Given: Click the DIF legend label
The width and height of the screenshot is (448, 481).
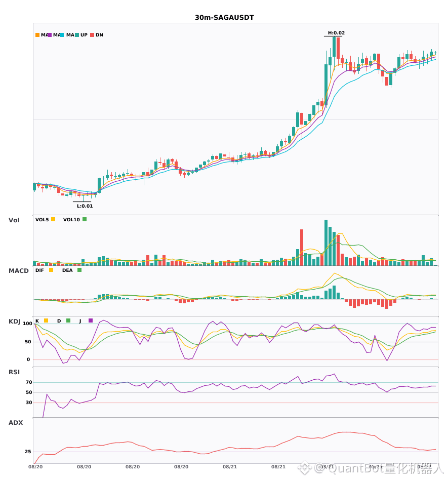Looking at the screenshot, I should click(39, 270).
